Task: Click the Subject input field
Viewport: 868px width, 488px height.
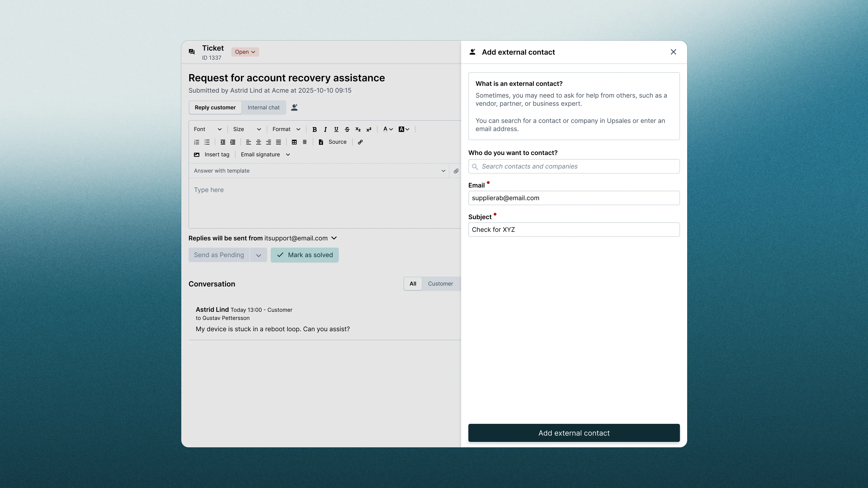Action: [x=574, y=230]
